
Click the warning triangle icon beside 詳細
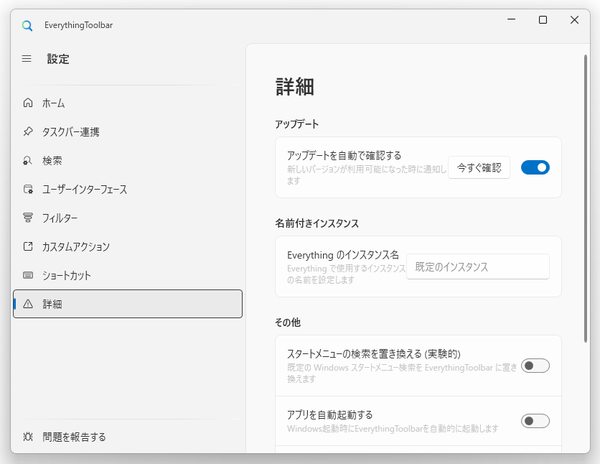click(x=28, y=304)
